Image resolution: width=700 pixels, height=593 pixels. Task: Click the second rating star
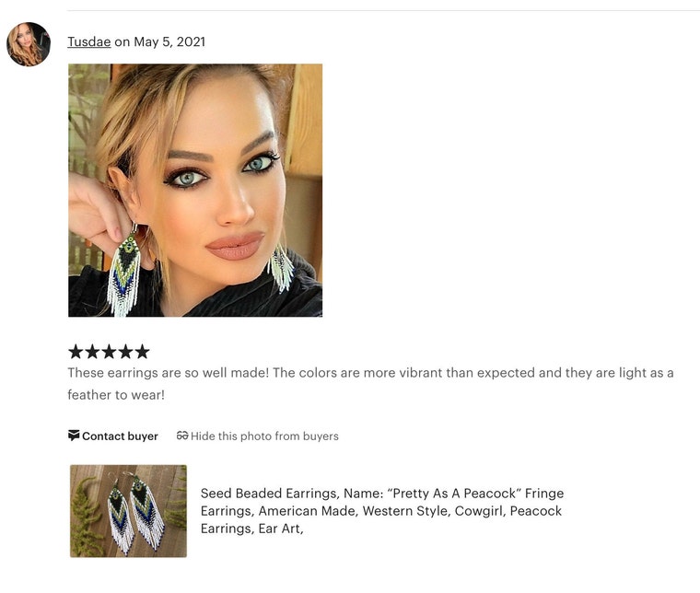tap(92, 352)
